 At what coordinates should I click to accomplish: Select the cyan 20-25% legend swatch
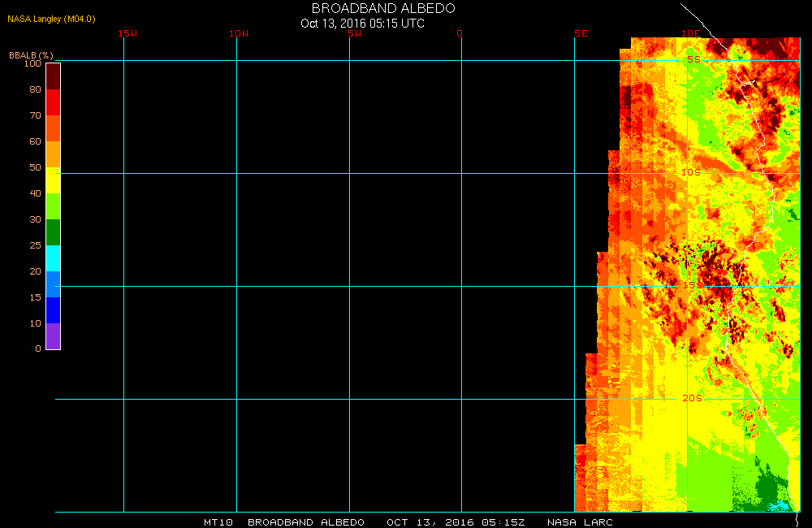pyautogui.click(x=53, y=258)
